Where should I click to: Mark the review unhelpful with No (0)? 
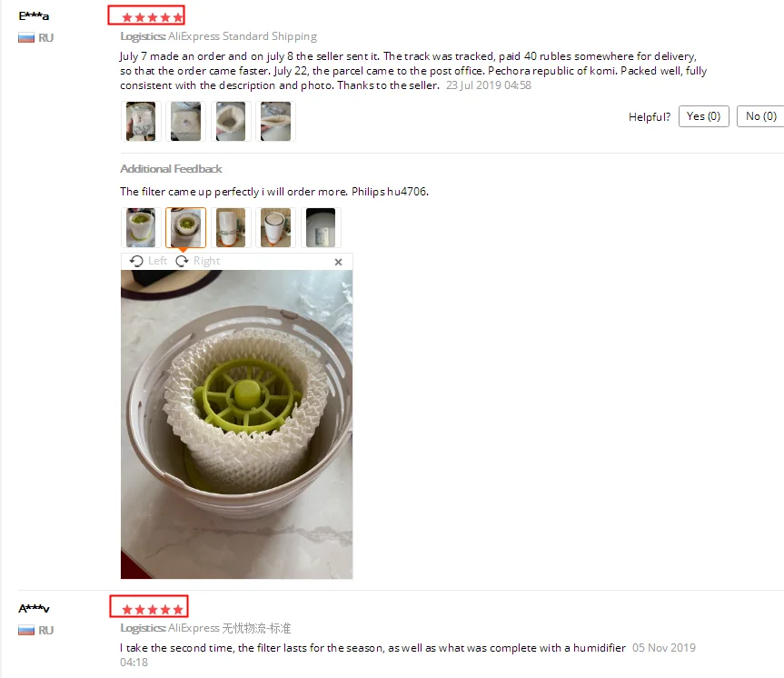760,116
